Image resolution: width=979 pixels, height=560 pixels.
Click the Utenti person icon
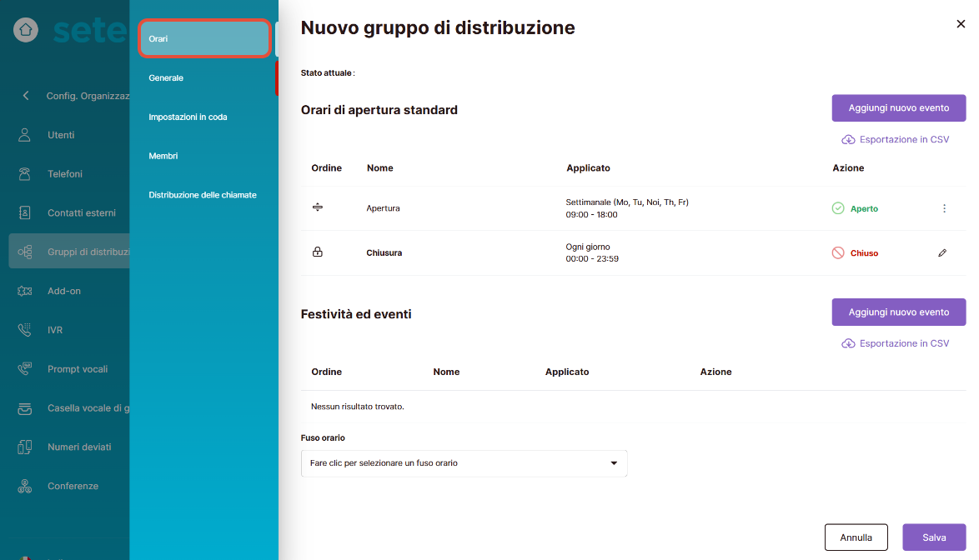coord(24,135)
